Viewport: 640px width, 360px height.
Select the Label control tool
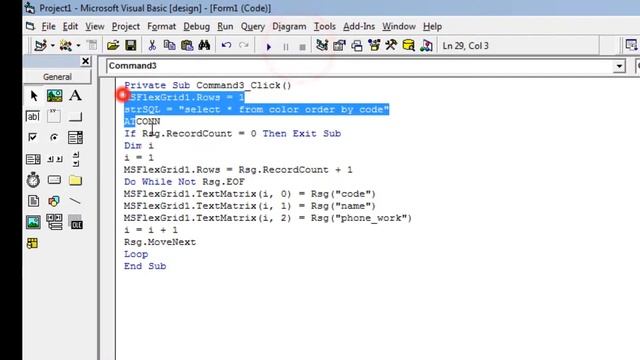tap(75, 96)
